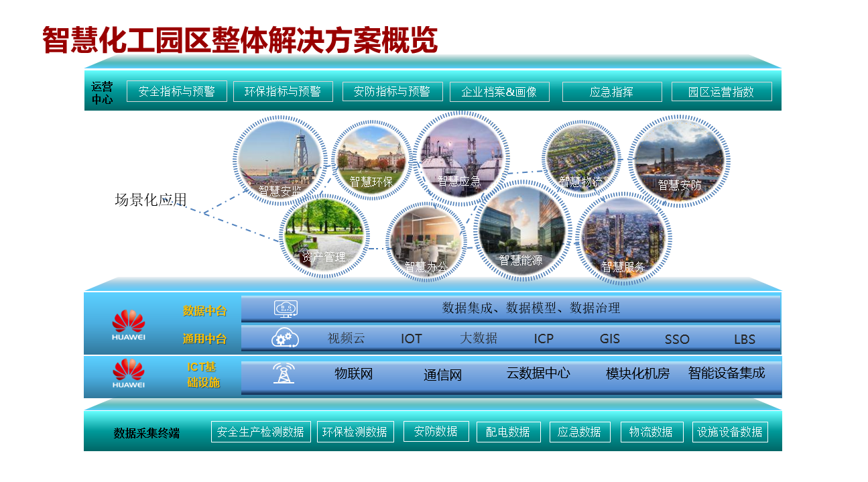The width and height of the screenshot is (868, 482).
Task: Click the ICT基础设施 label
Action: pyautogui.click(x=203, y=375)
